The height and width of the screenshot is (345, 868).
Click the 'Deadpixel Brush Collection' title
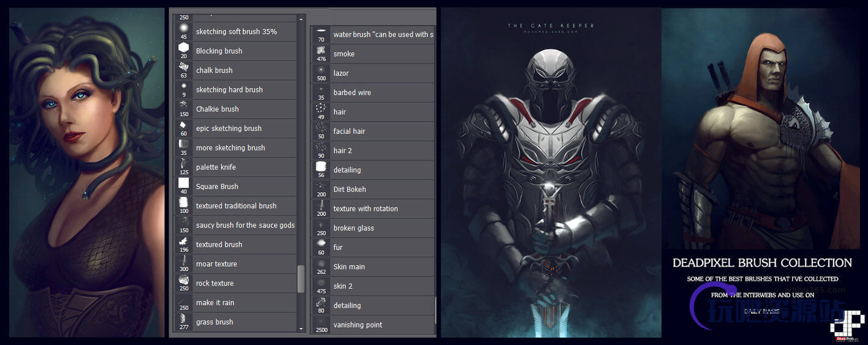click(762, 263)
